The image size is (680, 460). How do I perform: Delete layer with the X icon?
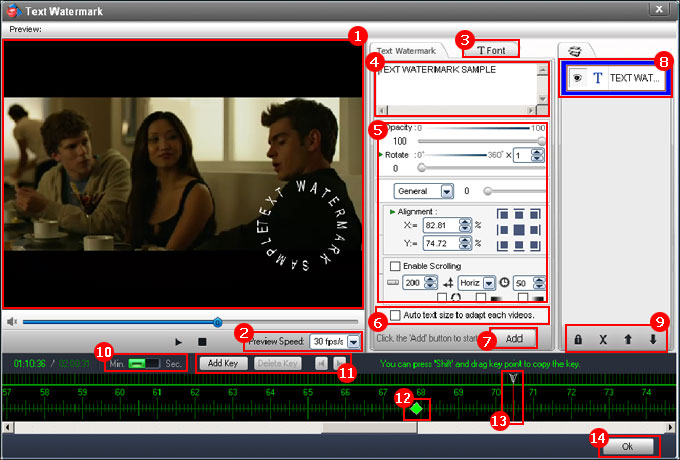(603, 339)
